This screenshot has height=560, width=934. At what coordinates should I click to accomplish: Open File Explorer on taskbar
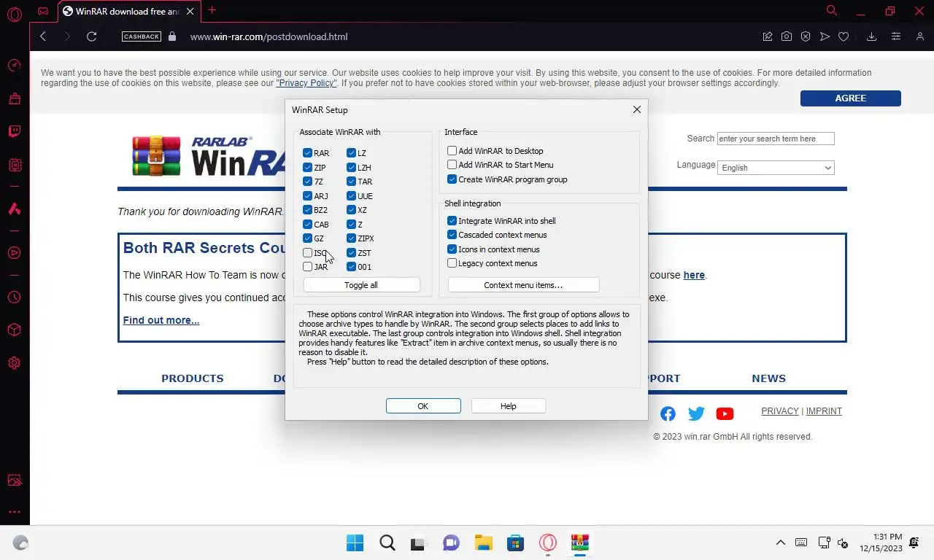(x=483, y=542)
